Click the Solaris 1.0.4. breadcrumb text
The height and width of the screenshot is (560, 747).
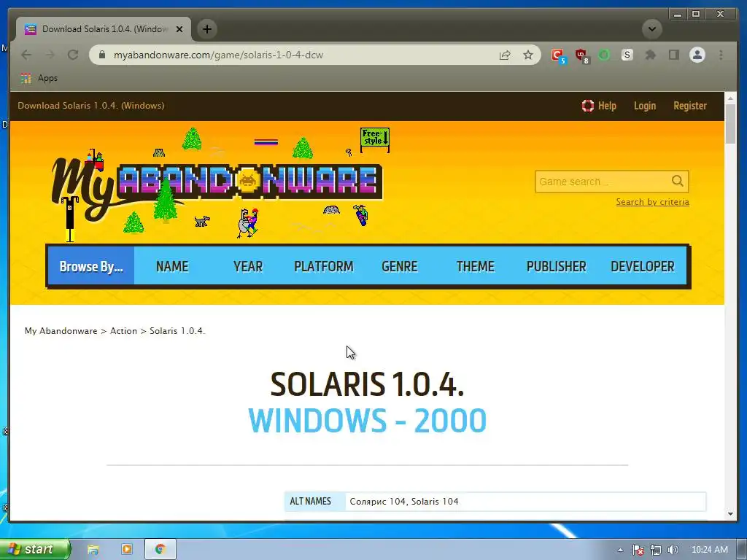(177, 331)
